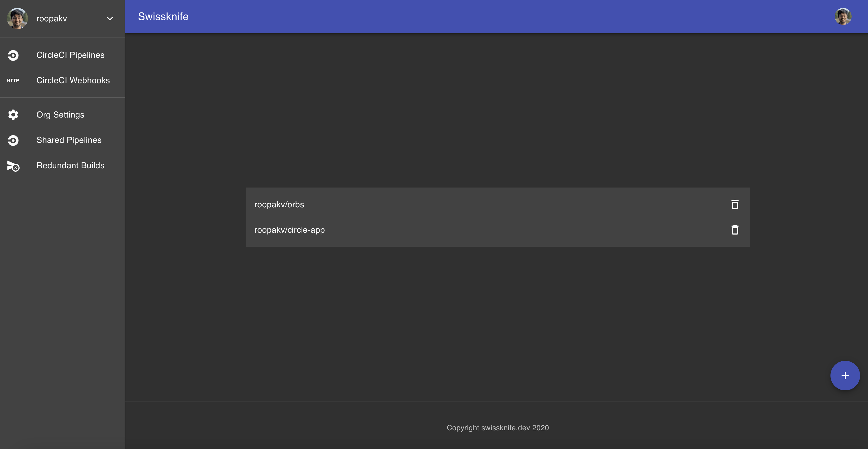Open Org Settings from sidebar
The height and width of the screenshot is (449, 868).
pyautogui.click(x=60, y=115)
